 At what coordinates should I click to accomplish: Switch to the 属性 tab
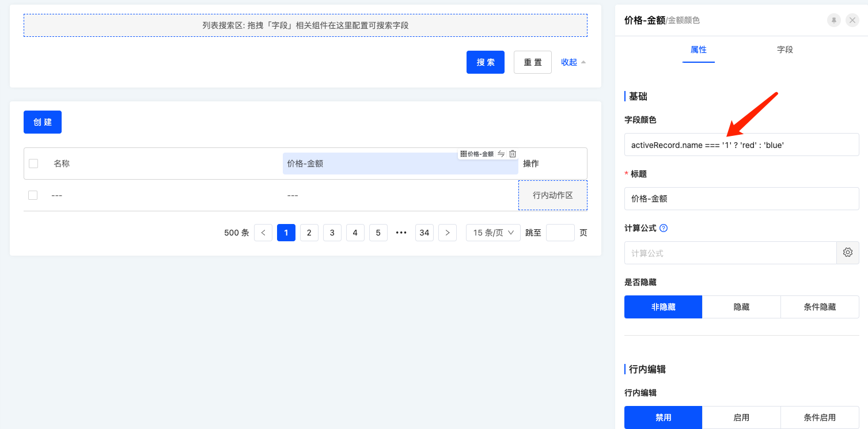[699, 50]
